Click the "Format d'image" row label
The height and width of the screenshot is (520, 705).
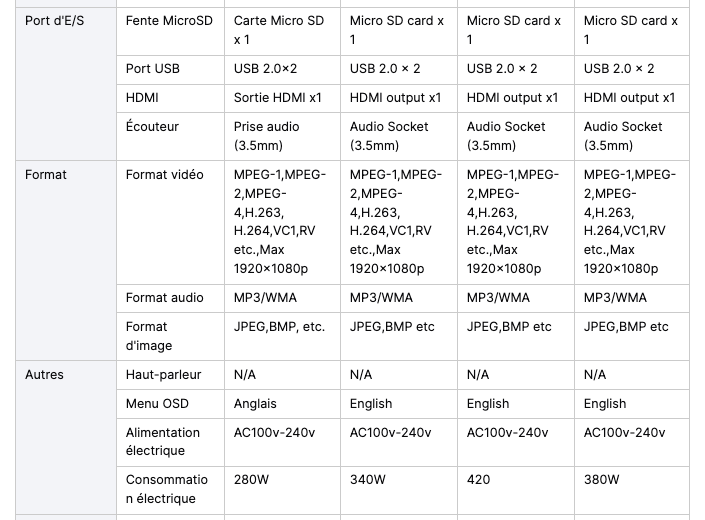[149, 336]
